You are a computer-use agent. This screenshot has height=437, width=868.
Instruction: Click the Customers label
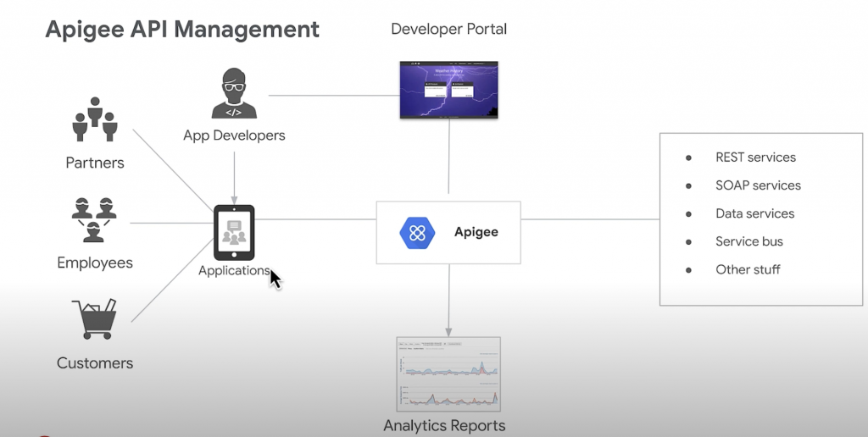pos(95,362)
